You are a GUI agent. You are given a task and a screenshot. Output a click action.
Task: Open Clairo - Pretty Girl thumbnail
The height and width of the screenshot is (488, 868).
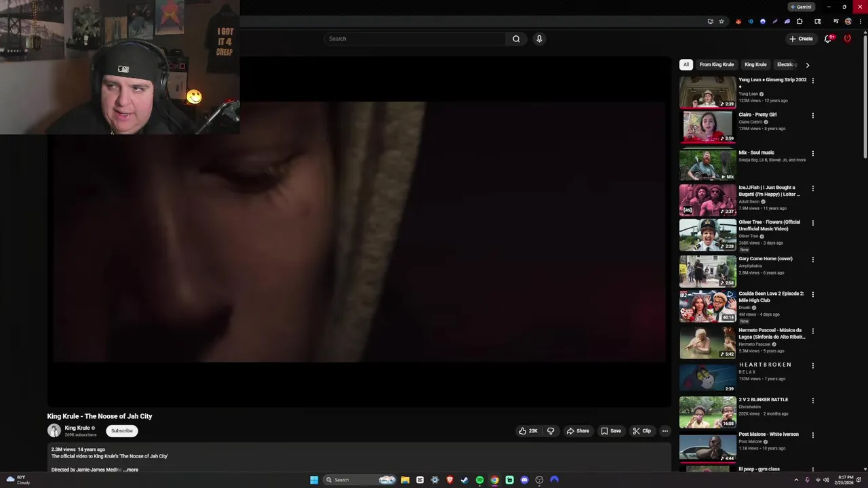click(707, 127)
